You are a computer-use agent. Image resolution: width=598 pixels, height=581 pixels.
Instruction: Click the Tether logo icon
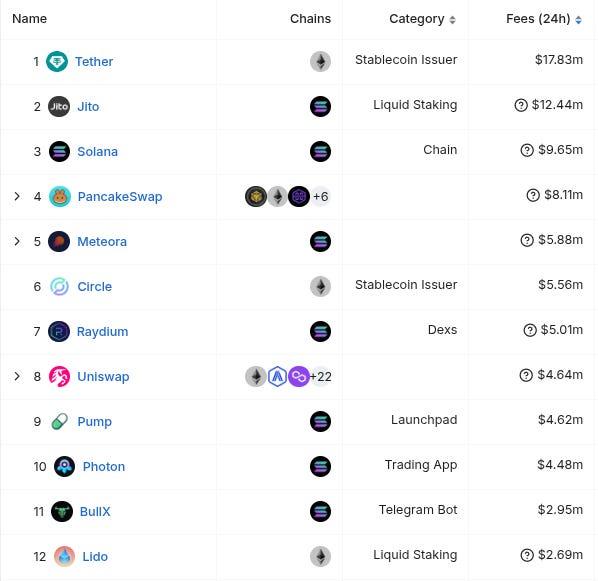[57, 61]
